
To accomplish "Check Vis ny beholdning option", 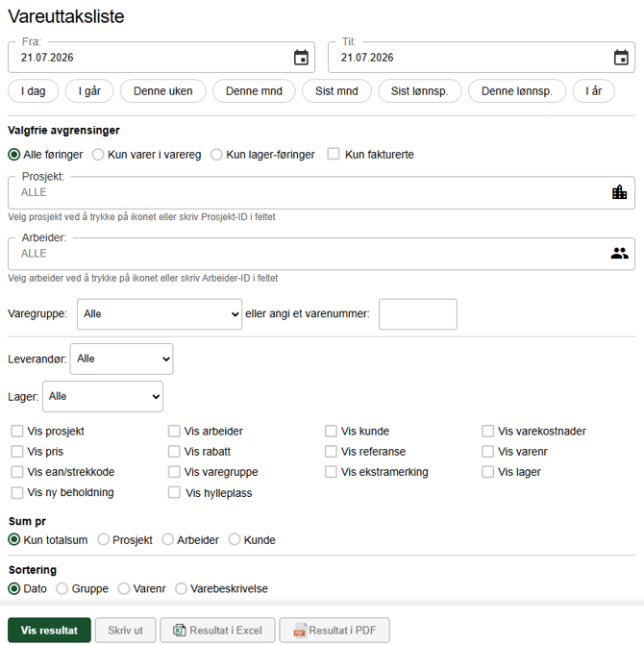I will [x=17, y=493].
